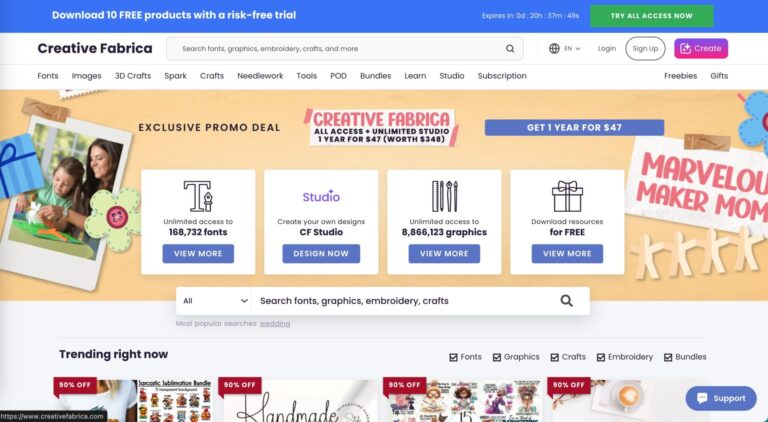Viewport: 768px width, 422px height.
Task: Follow the wedding popular search link
Action: [x=275, y=324]
